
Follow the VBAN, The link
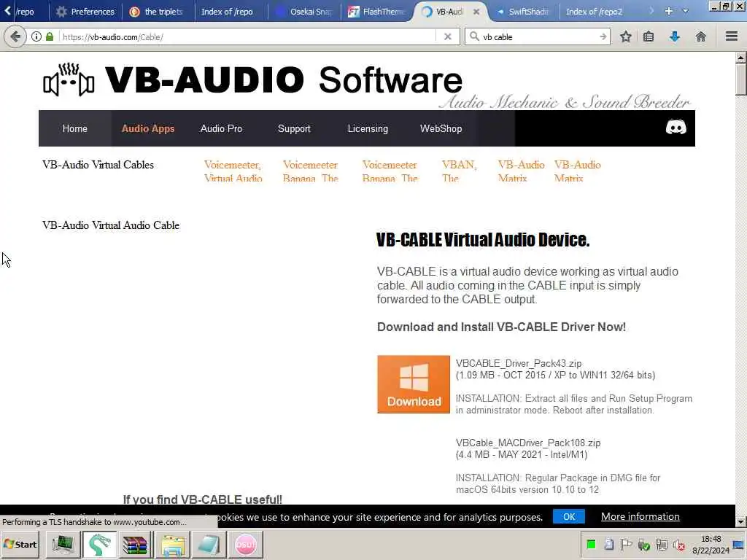tap(459, 171)
